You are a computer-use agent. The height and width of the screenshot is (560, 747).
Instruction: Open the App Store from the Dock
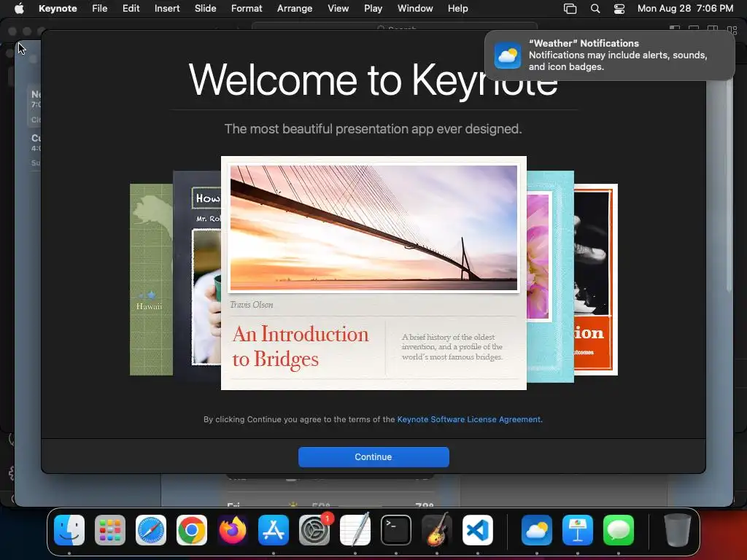274,530
